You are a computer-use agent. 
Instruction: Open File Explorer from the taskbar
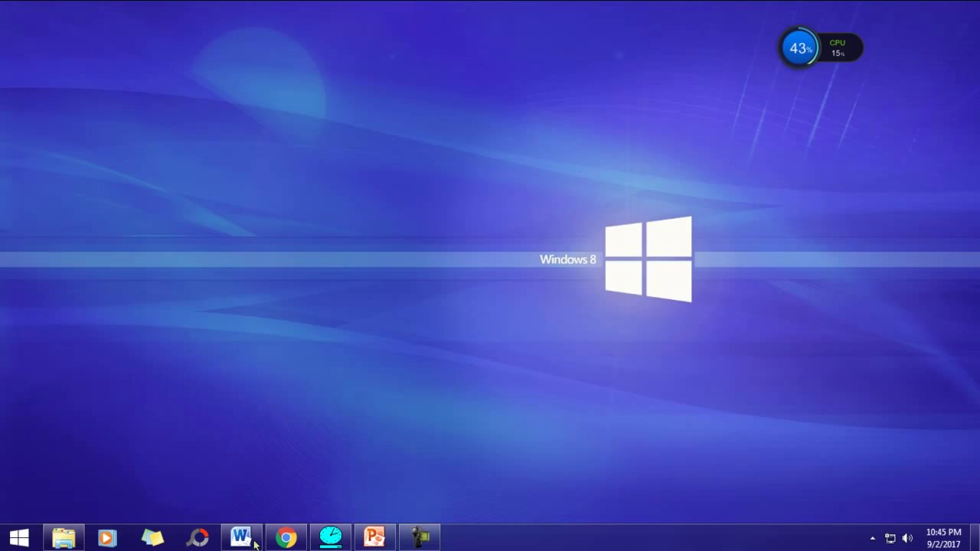pyautogui.click(x=64, y=538)
